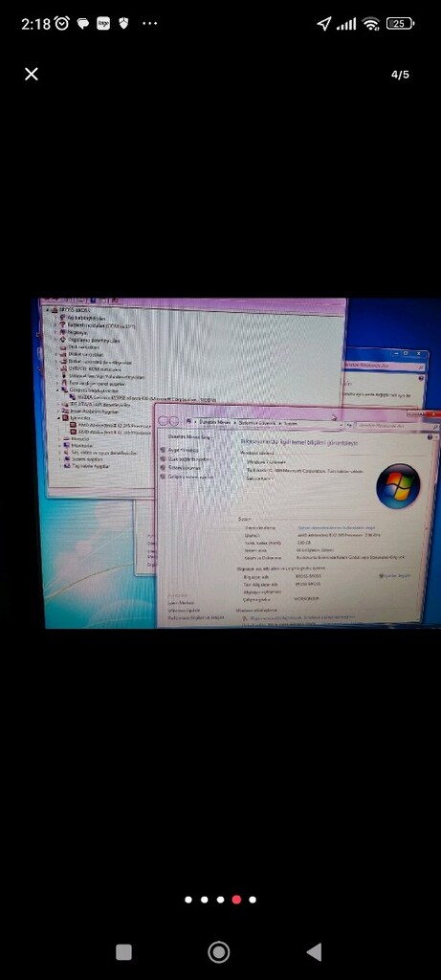Expand the Bağlantı noktaları (COM ve LPT) node
This screenshot has height=980, width=441.
[55, 325]
